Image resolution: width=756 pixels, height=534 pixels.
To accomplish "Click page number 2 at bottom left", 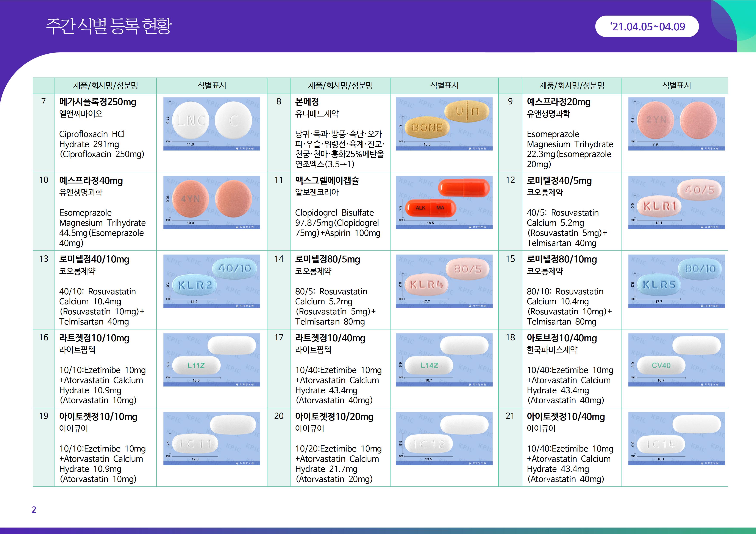I will (34, 510).
